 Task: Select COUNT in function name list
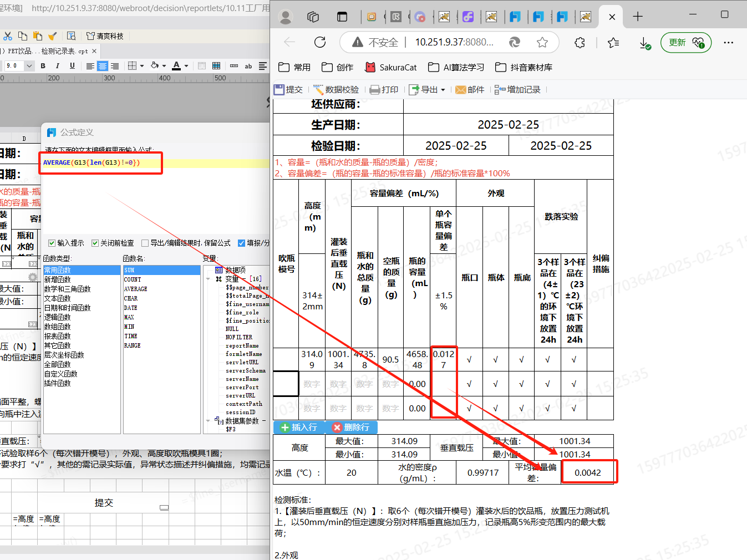pos(133,279)
